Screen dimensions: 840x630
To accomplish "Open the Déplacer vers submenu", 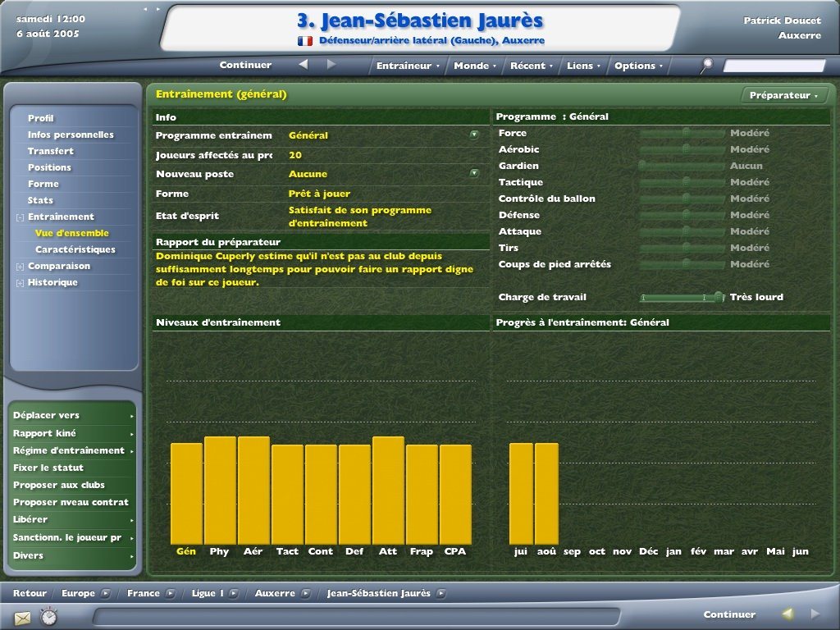I will coord(72,415).
